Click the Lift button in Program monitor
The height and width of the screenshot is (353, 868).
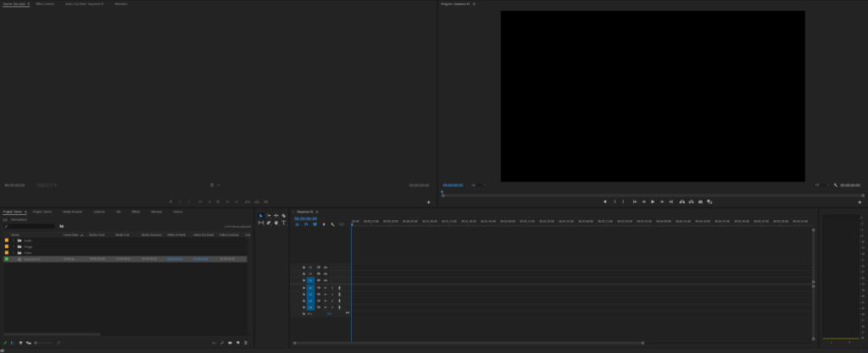[x=682, y=201]
